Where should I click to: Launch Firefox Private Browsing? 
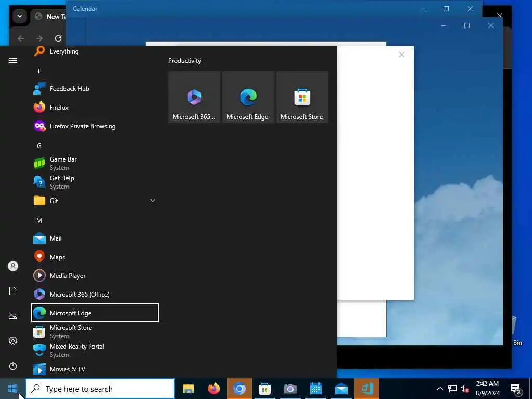coord(95,126)
